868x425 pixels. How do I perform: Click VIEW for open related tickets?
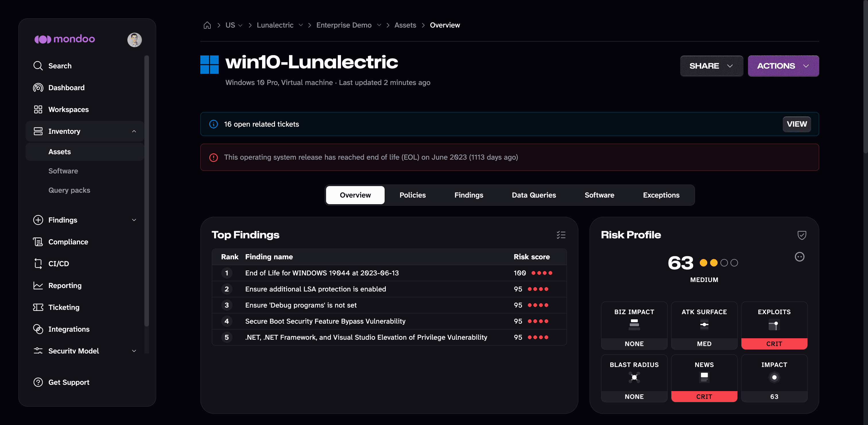(x=797, y=124)
